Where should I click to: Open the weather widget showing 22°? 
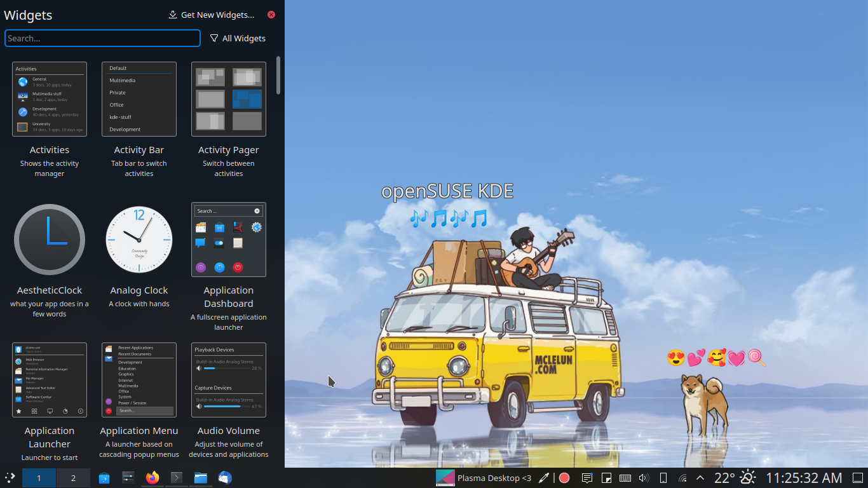pos(735,478)
